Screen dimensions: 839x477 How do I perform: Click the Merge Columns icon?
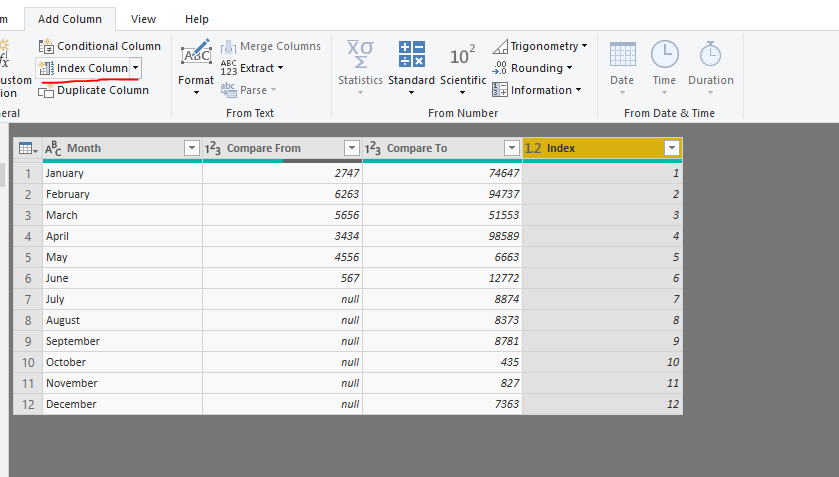pyautogui.click(x=228, y=47)
